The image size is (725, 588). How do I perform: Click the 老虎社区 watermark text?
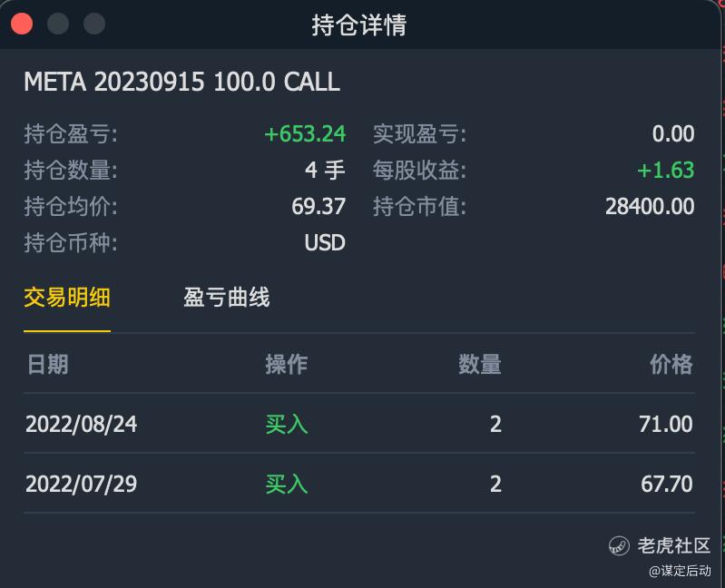click(673, 545)
